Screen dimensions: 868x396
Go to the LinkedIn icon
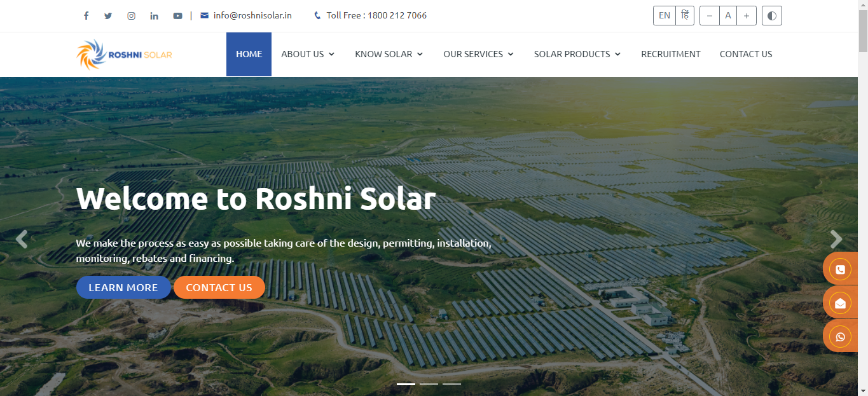tap(154, 16)
